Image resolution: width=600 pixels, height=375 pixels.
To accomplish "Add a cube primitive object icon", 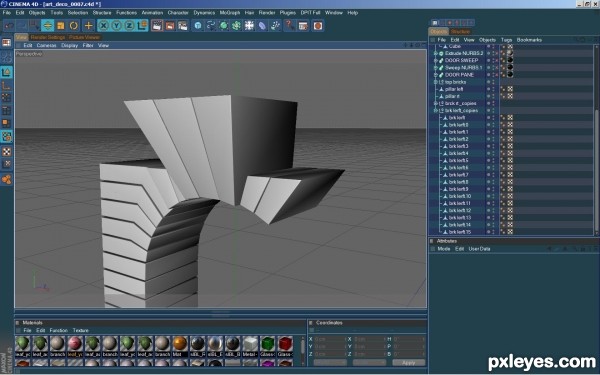I will (198, 26).
